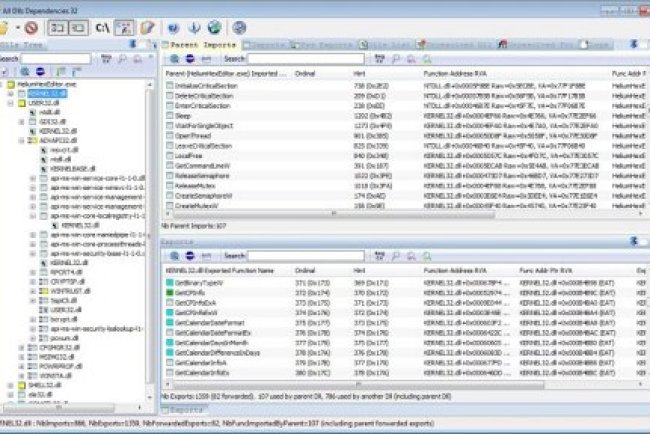Select the Parent Imports tab

click(200, 44)
